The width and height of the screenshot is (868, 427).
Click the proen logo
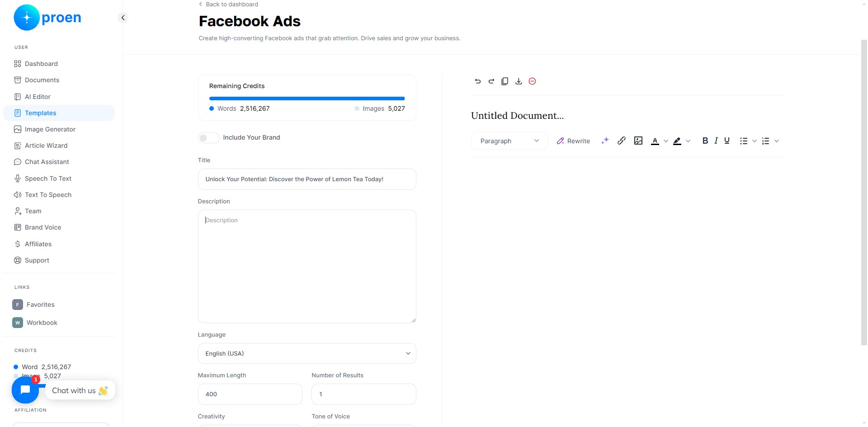click(47, 18)
